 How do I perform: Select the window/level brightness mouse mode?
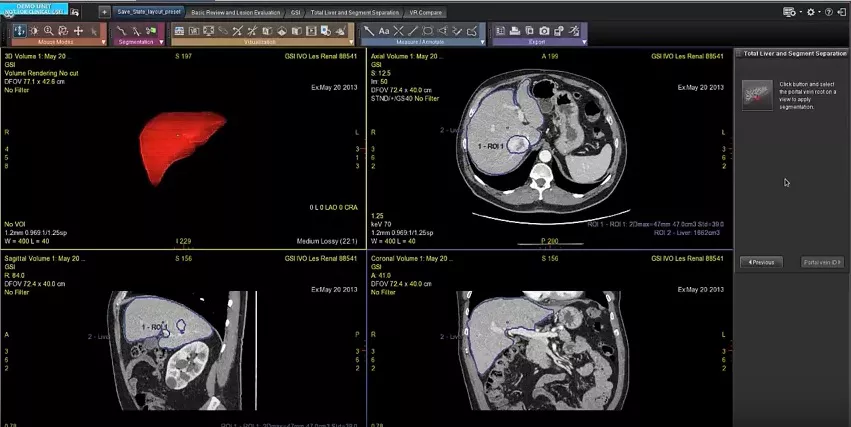pos(34,31)
